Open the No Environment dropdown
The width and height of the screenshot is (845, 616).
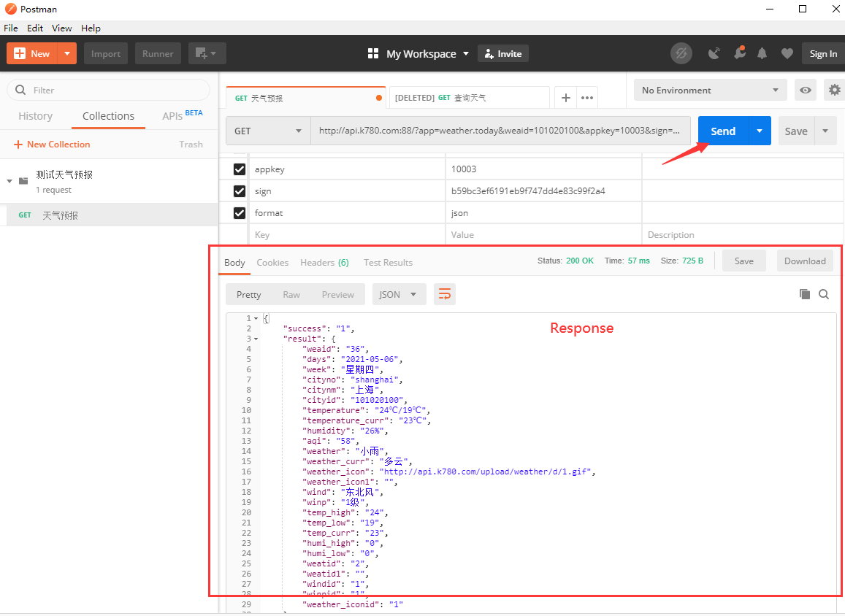point(711,90)
